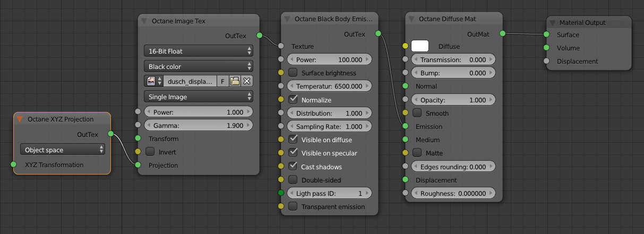Collapse the Octane Diffuse Mat node
The height and width of the screenshot is (234, 644).
tap(411, 19)
